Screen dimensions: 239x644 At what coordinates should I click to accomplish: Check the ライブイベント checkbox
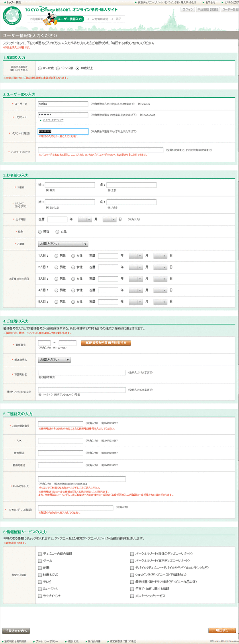[x=40, y=596]
